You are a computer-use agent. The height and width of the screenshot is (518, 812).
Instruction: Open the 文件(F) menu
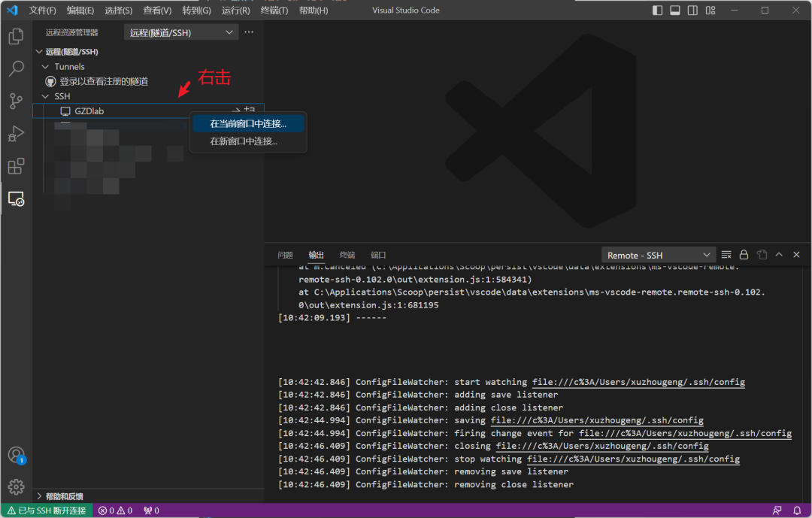[42, 11]
